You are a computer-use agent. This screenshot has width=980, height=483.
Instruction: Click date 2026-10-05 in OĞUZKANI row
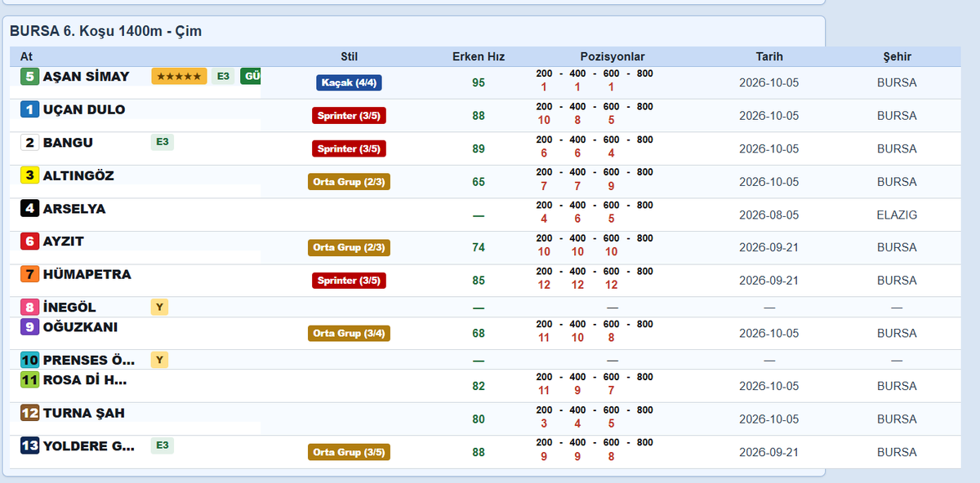(769, 333)
